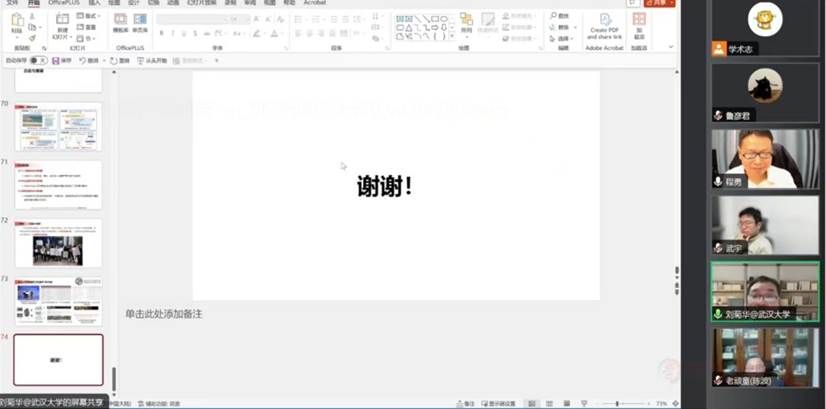The image size is (826, 409).
Task: Open the Acrobat ribbon tab
Action: click(316, 3)
